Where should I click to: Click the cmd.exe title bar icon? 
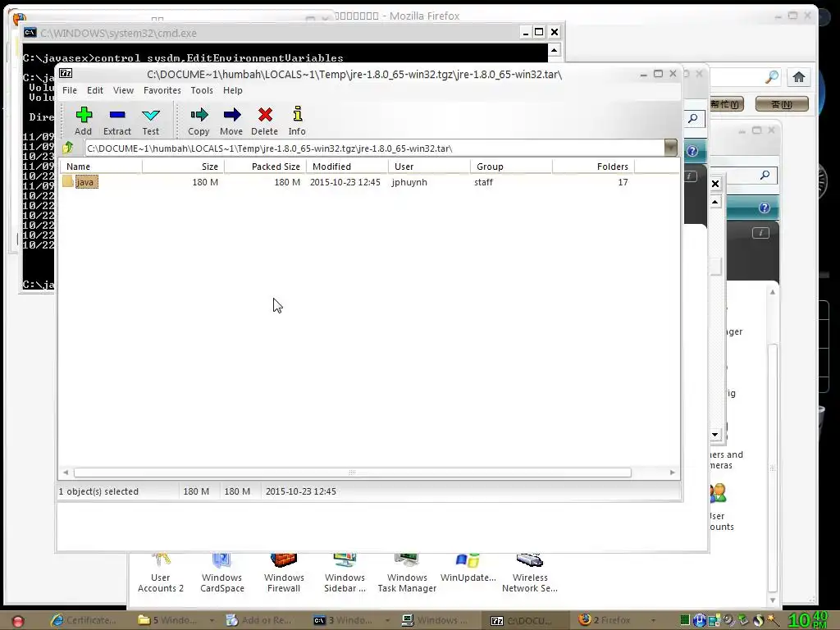30,33
